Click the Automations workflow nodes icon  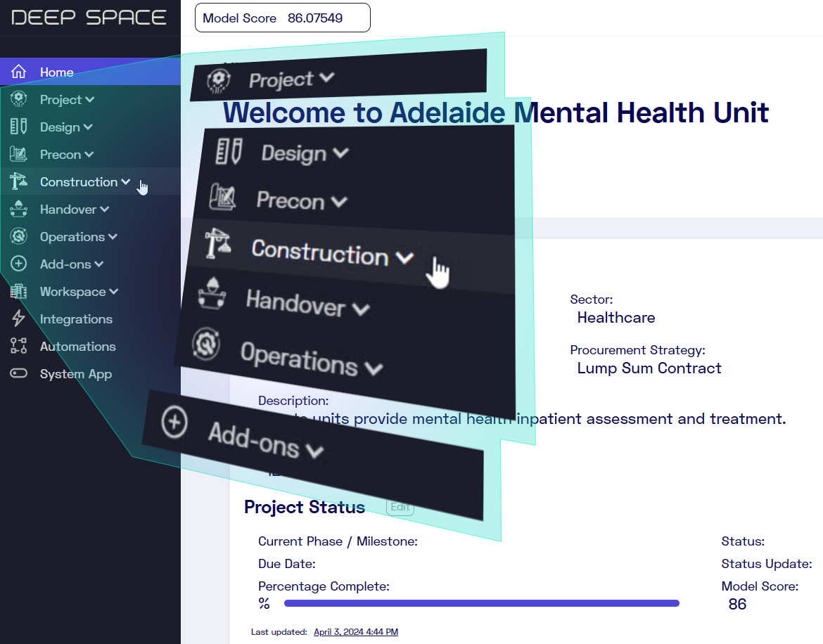[x=19, y=346]
